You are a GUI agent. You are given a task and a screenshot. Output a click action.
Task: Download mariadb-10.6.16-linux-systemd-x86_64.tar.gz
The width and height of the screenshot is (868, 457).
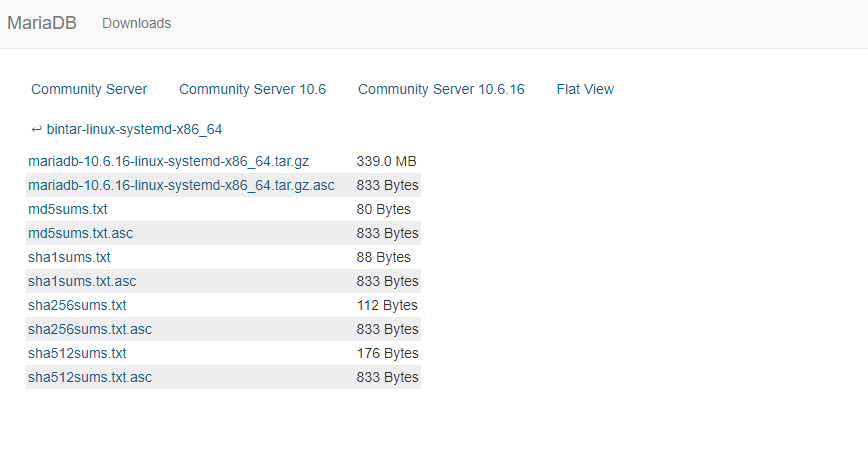[x=169, y=162]
